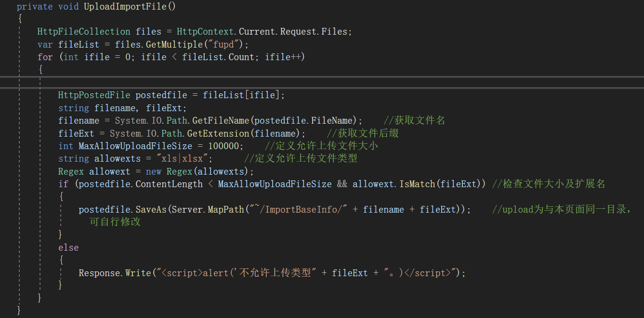Click the 'var' keyword before fileList
This screenshot has width=644, height=318.
[x=45, y=44]
